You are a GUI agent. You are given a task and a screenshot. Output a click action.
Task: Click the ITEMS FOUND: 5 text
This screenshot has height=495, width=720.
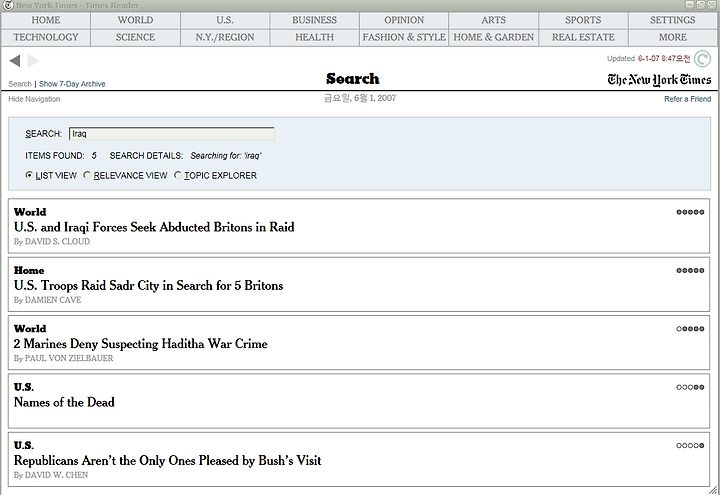(61, 156)
